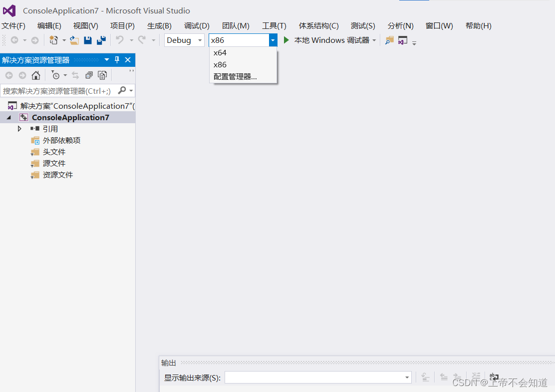Select the 源文件 folder
The height and width of the screenshot is (392, 555).
pos(54,163)
